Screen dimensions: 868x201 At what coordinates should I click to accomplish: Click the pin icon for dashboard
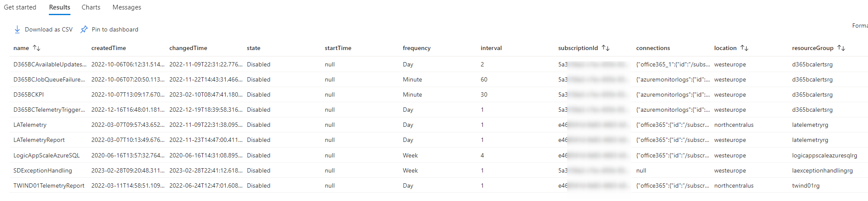84,29
